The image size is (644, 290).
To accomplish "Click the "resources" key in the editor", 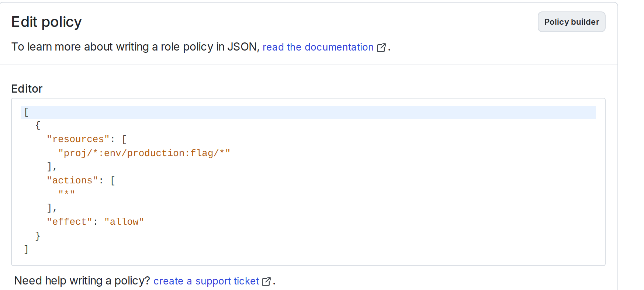I will coord(78,139).
